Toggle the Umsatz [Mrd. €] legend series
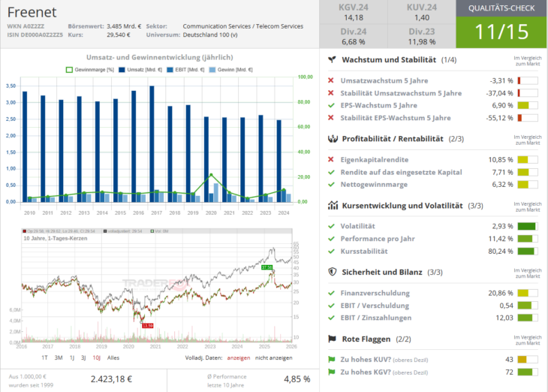The image size is (548, 392). coord(136,69)
